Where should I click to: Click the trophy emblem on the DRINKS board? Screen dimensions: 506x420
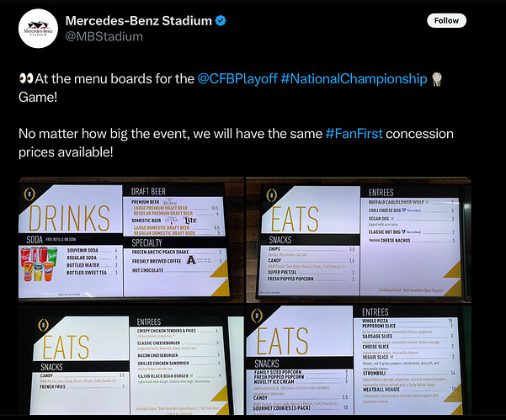point(29,194)
